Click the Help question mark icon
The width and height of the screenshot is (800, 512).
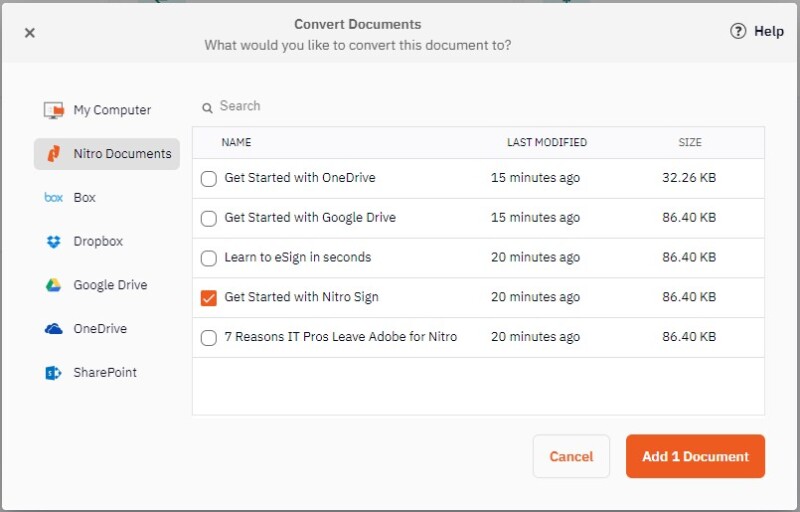coord(738,32)
